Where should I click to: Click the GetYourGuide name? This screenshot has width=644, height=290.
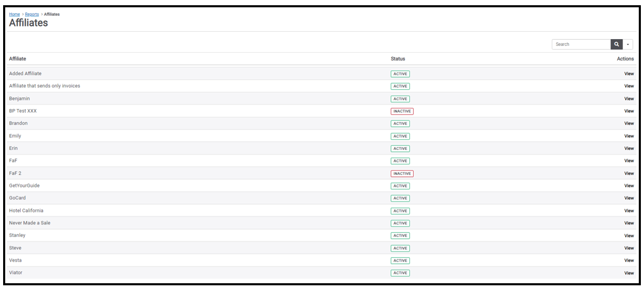tap(24, 186)
